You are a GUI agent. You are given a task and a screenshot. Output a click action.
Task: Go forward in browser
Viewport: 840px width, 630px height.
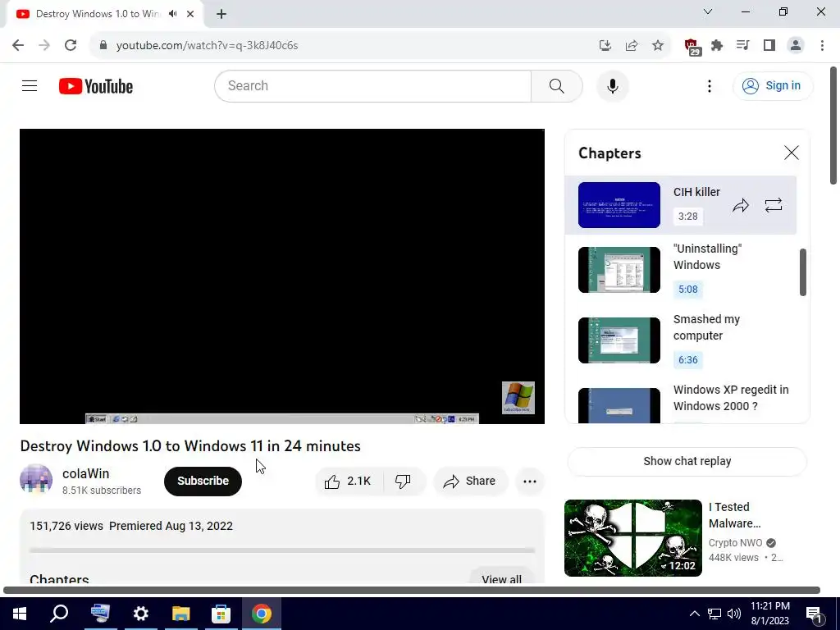(x=44, y=46)
